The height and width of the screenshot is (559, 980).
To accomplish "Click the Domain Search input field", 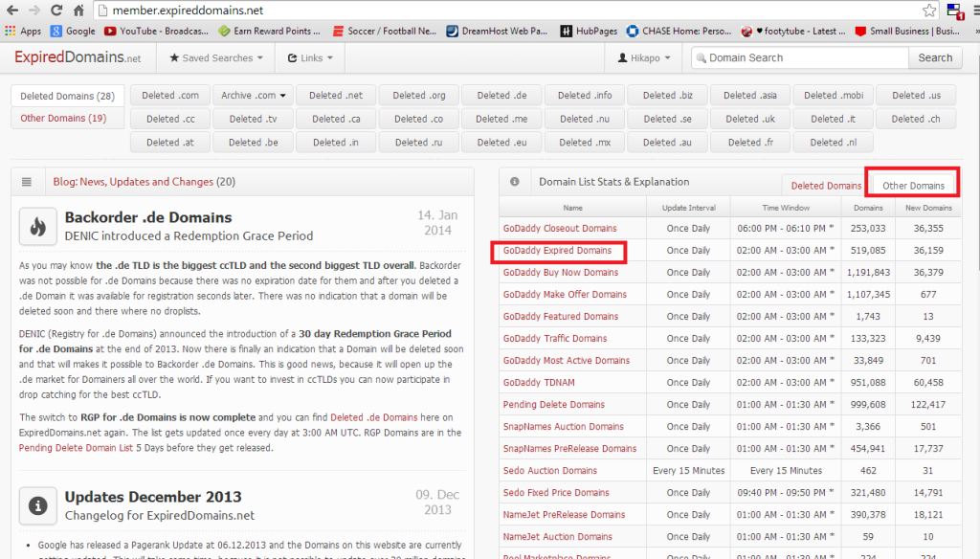I will click(x=800, y=58).
